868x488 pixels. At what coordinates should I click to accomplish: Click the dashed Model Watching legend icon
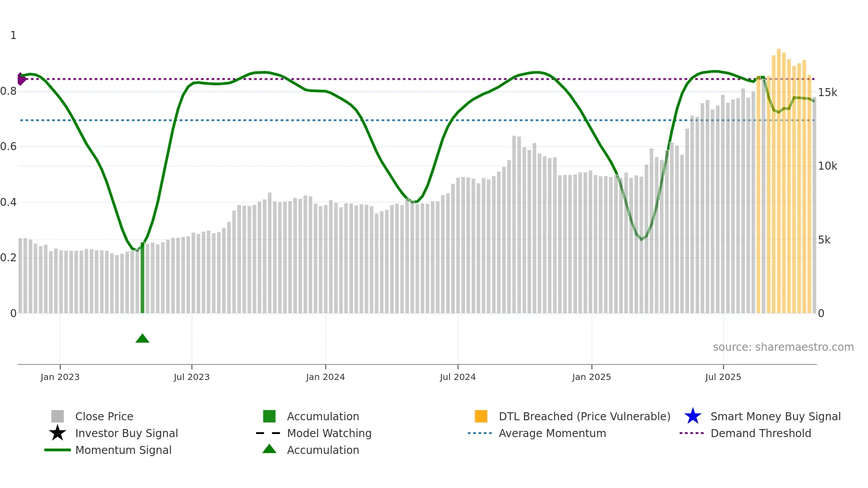point(268,433)
